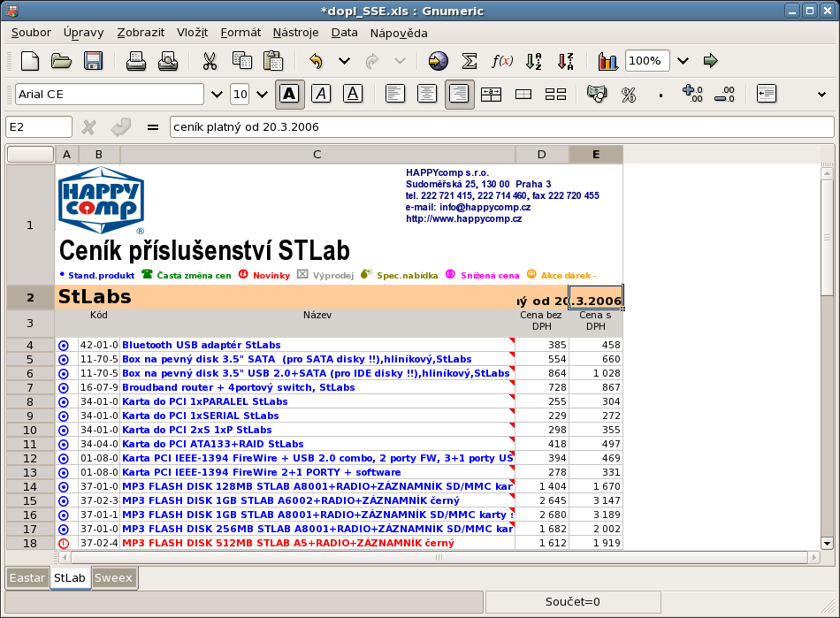Click horizontal scrollbar right arrow
840x618 pixels.
(x=814, y=558)
